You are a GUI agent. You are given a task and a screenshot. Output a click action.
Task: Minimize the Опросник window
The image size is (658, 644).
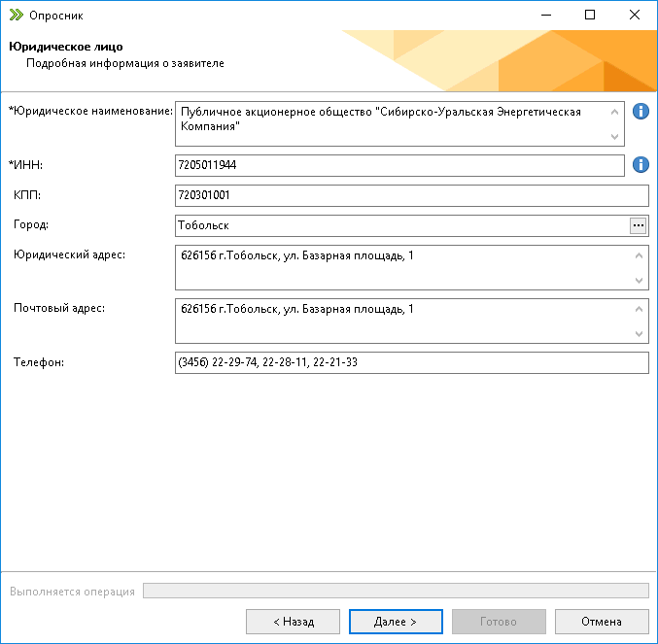545,15
